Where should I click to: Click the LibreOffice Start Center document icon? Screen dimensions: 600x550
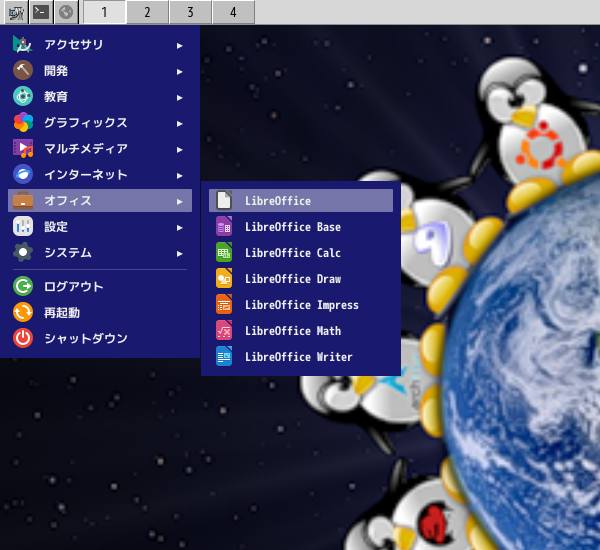[x=224, y=201]
